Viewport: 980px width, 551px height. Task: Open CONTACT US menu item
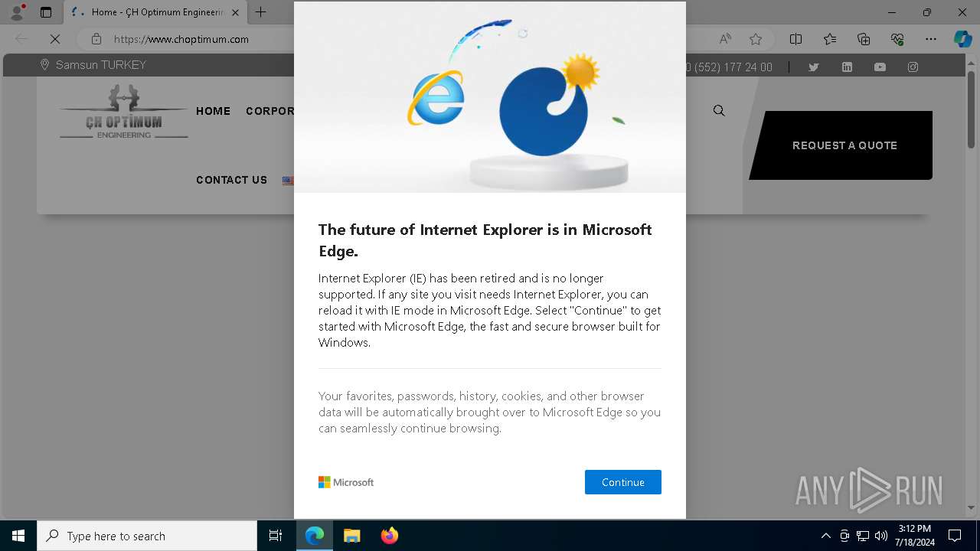[x=231, y=180]
